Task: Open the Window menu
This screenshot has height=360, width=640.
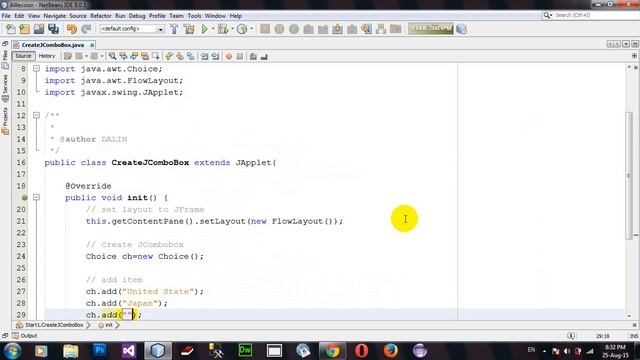Action: 215,16
